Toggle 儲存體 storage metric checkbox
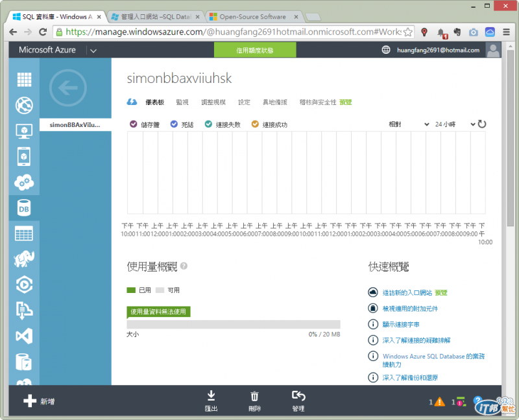519x420 pixels. [134, 124]
